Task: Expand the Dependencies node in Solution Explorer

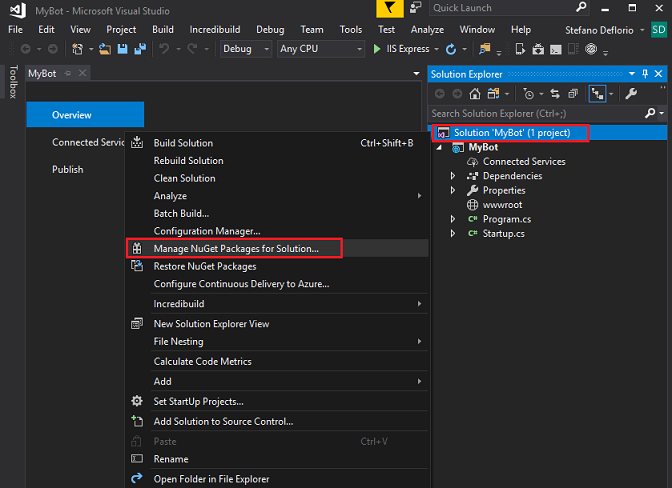Action: [x=453, y=176]
